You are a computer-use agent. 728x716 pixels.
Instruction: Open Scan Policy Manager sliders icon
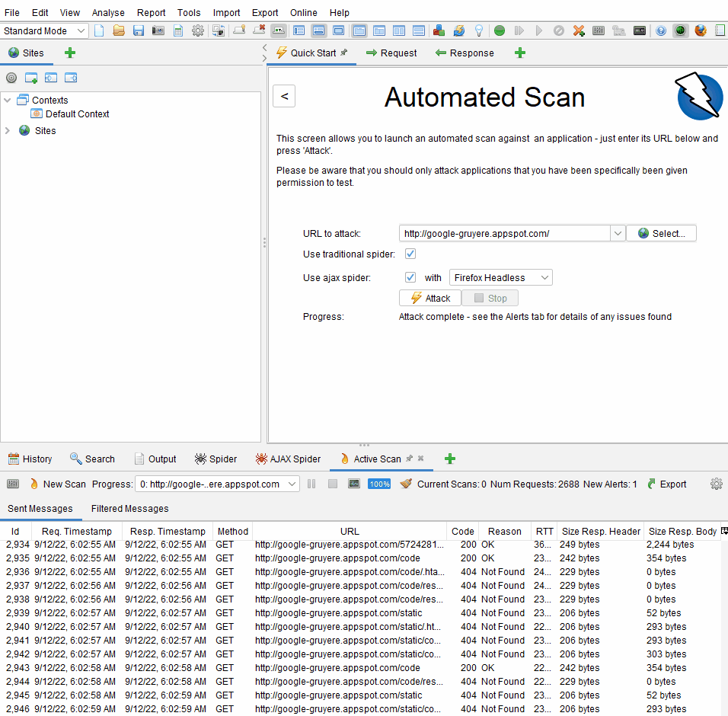(599, 30)
